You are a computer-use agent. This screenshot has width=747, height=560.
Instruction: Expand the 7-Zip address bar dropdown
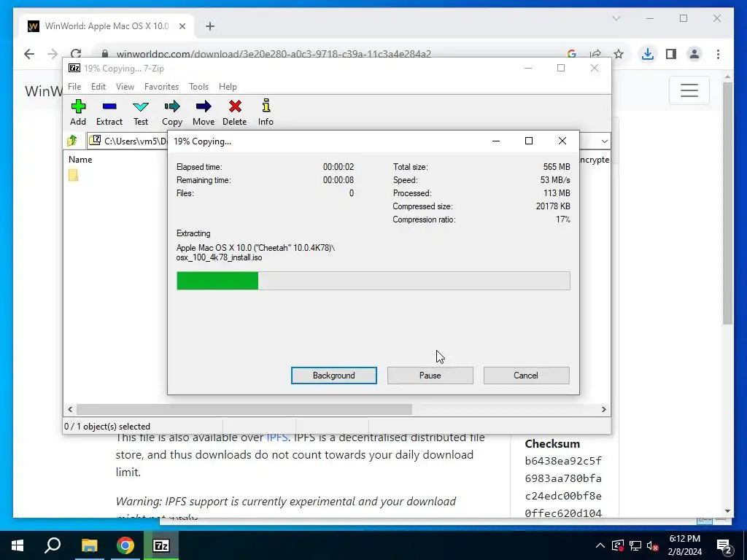pyautogui.click(x=604, y=141)
